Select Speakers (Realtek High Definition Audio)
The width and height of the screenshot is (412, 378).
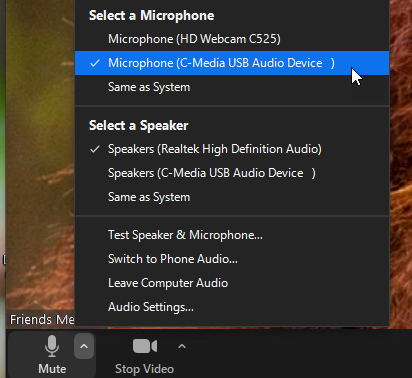pos(232,149)
